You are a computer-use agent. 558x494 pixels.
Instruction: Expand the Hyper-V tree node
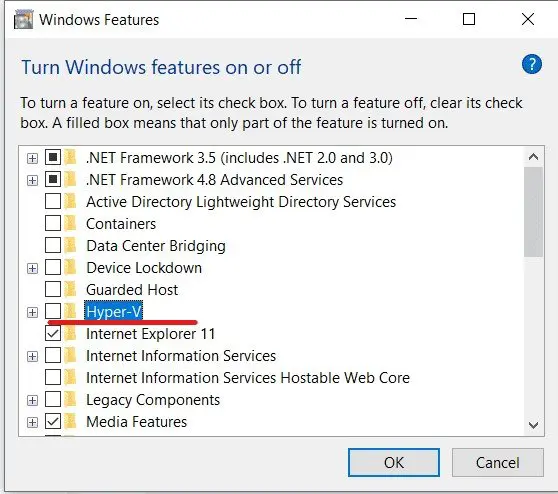tap(32, 312)
